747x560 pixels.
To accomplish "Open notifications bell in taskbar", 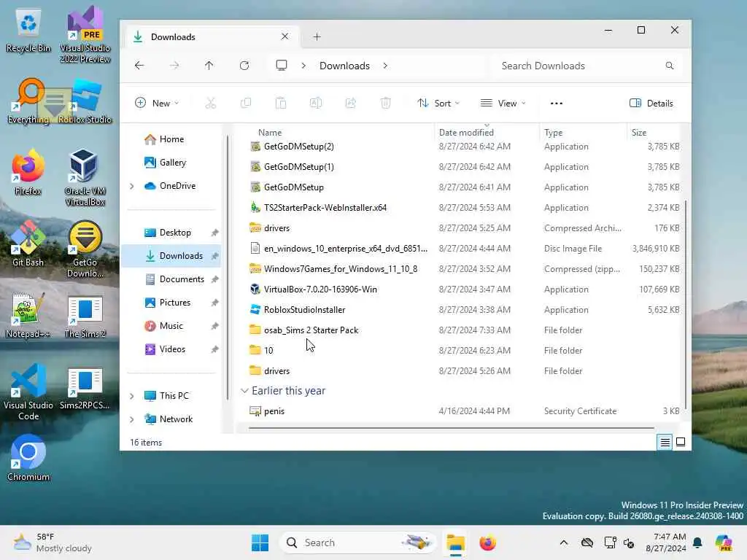I will point(697,542).
